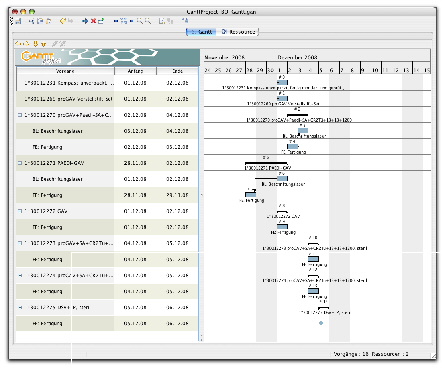Collapse the task group starting 01.12.08 ending in GAV
The width and height of the screenshot is (444, 371).
point(20,211)
